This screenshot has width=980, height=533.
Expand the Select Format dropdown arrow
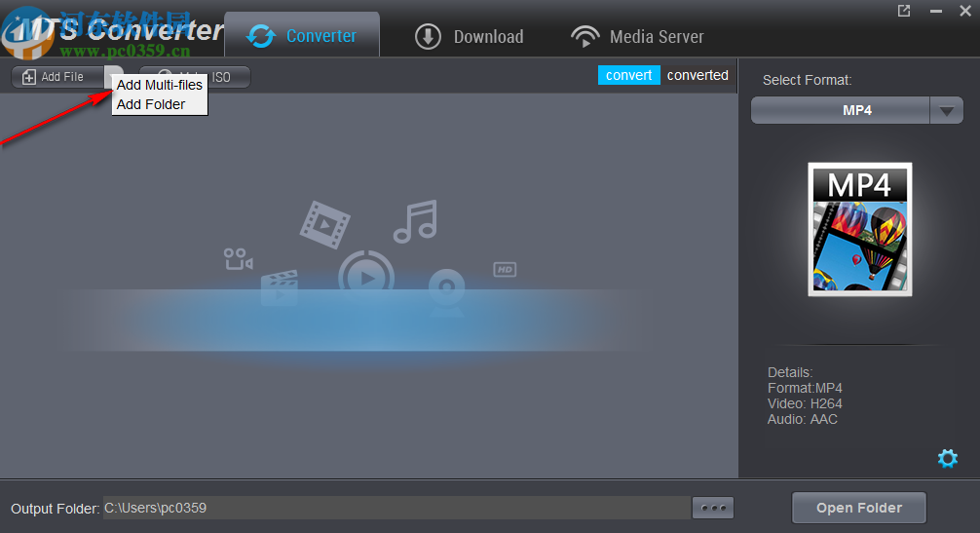[x=946, y=111]
